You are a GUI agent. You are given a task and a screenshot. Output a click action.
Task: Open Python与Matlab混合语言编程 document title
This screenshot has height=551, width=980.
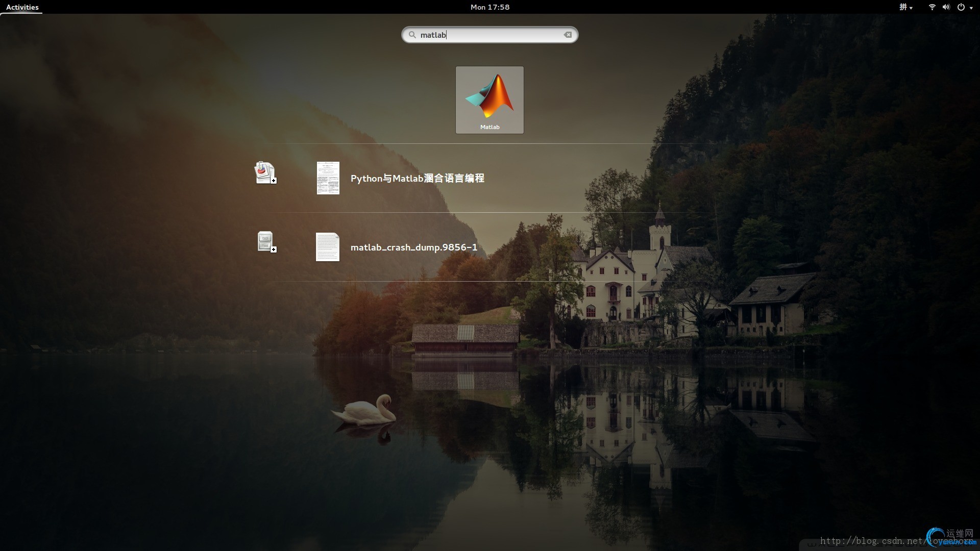[417, 178]
